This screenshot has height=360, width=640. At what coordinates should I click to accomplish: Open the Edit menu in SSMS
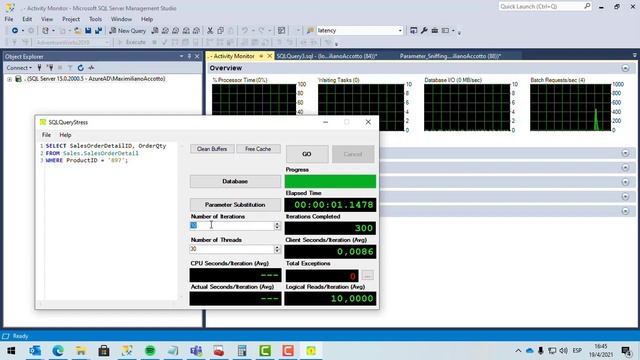[27, 19]
